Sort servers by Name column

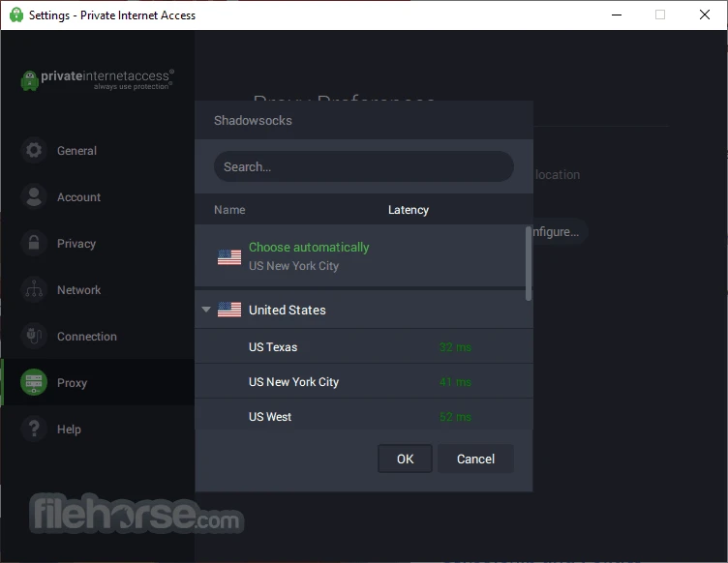tap(229, 210)
